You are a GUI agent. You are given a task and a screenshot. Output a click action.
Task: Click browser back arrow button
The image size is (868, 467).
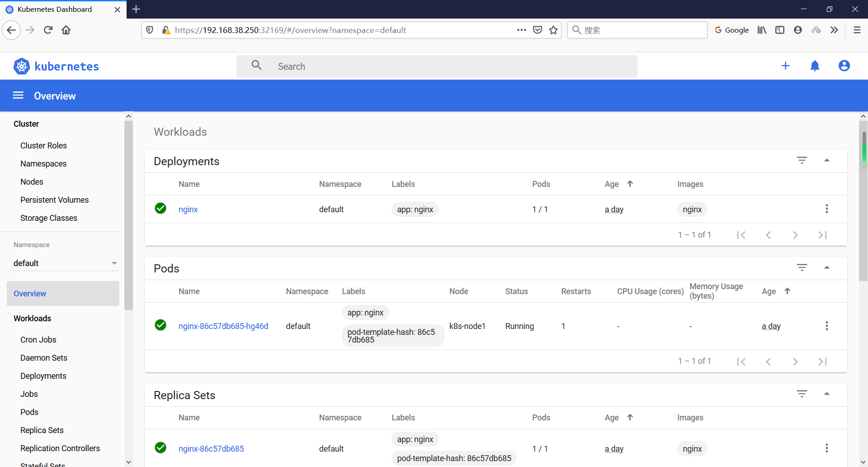[11, 30]
